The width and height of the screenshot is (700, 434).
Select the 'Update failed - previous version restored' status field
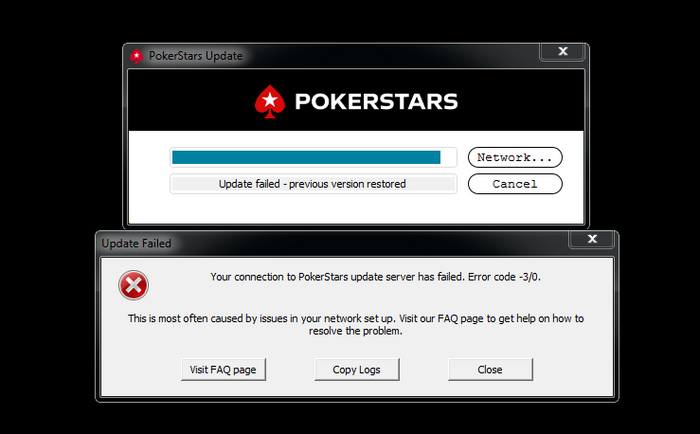point(313,184)
